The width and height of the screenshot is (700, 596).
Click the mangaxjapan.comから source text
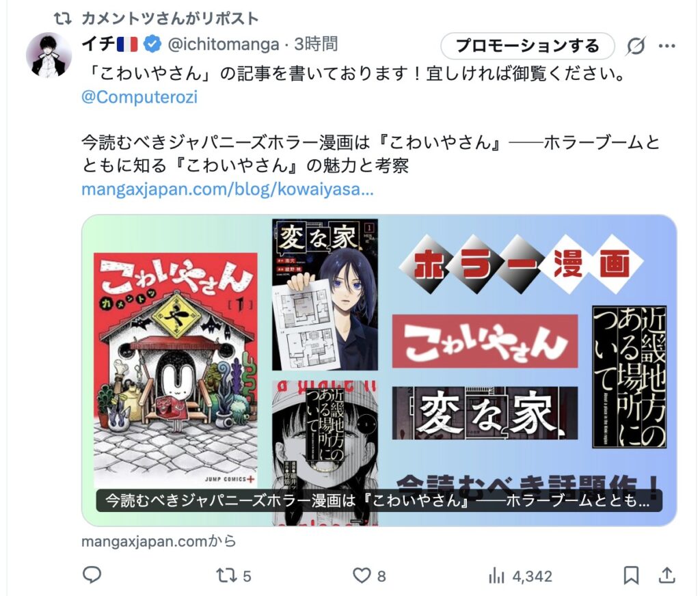tap(159, 541)
